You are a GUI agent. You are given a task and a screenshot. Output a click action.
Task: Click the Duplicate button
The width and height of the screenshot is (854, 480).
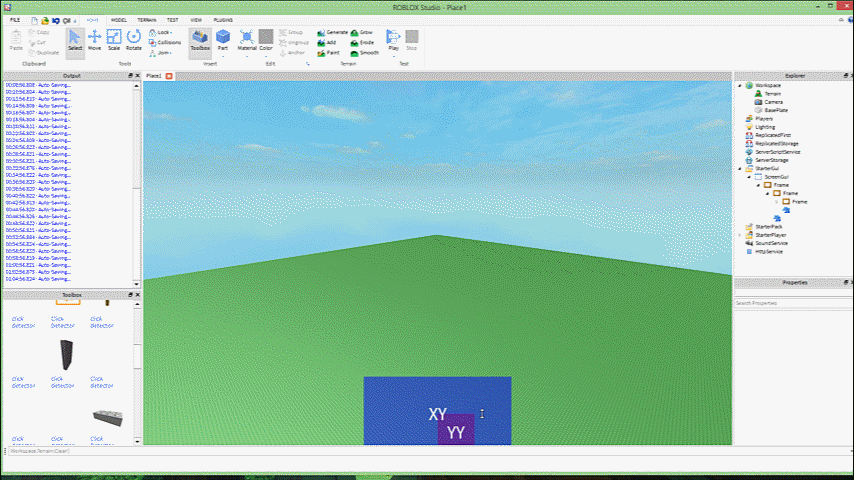coord(44,53)
